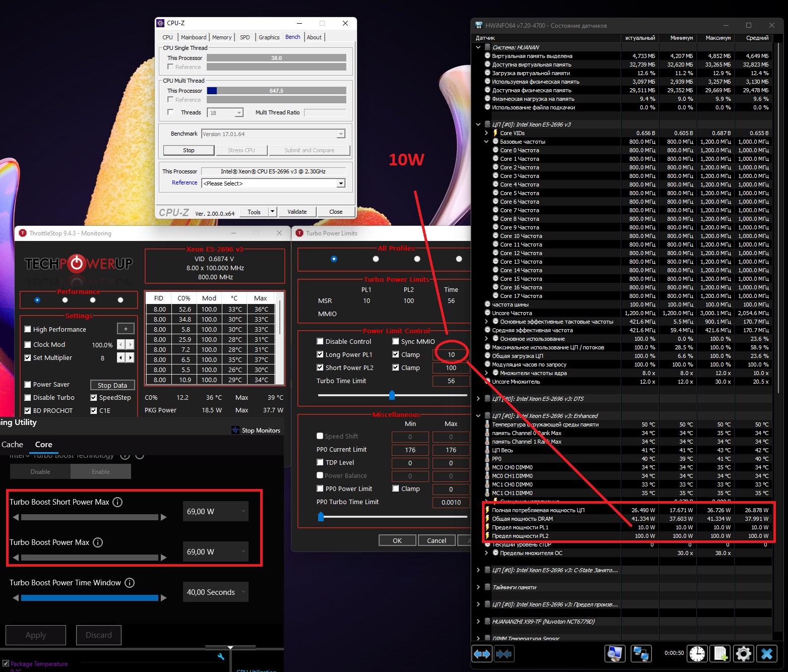Click HWiNFO expand layout arrows icon
Viewport: 788px width, 672px height.
click(x=482, y=654)
